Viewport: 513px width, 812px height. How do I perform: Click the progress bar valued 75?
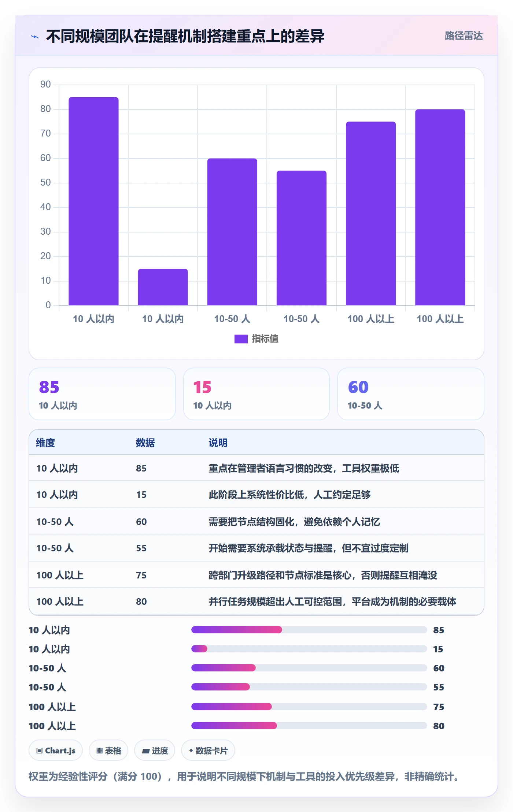[309, 707]
